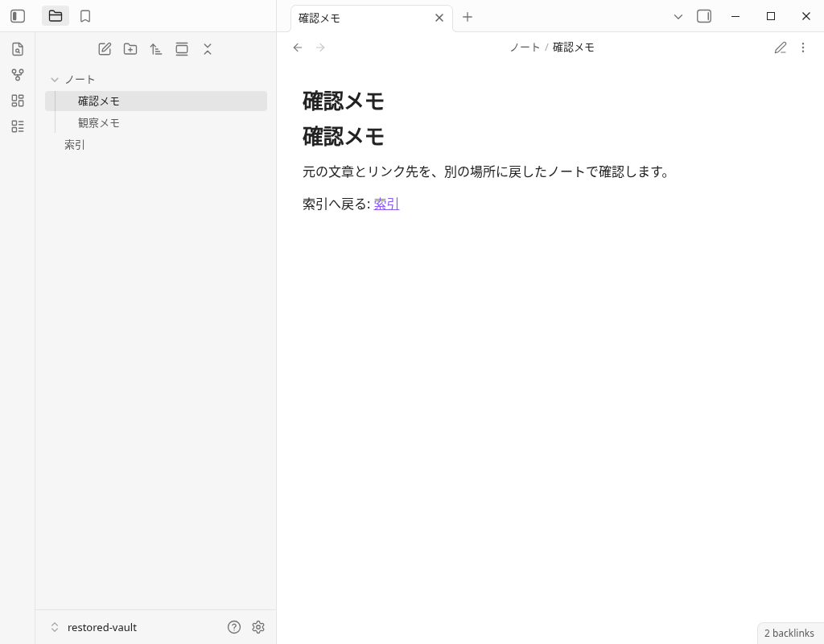The image size is (824, 644).
Task: Minimize the Obsidian window
Action: [x=735, y=16]
